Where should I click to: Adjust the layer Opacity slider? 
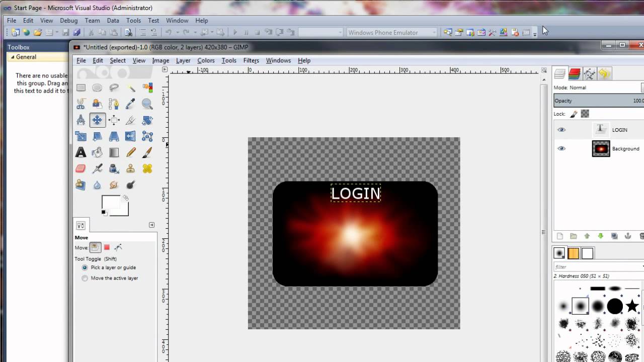tap(599, 101)
